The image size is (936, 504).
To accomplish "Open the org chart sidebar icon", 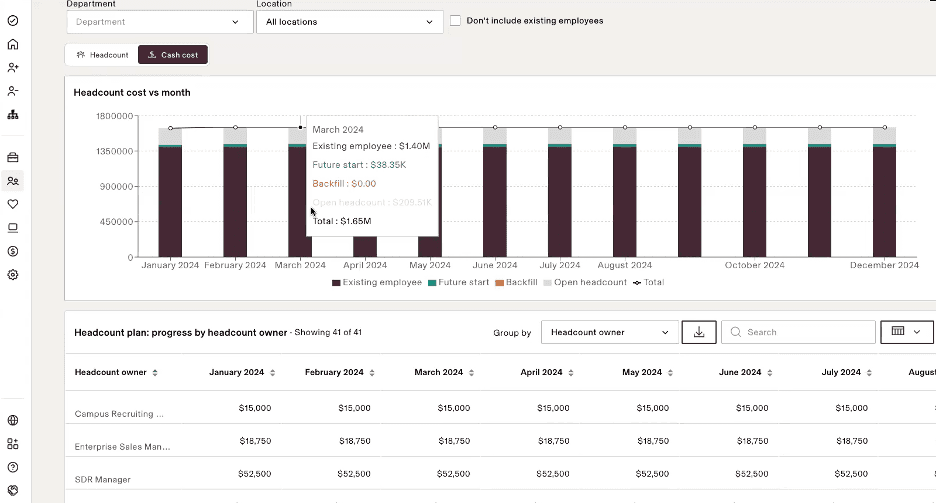I will pyautogui.click(x=13, y=114).
